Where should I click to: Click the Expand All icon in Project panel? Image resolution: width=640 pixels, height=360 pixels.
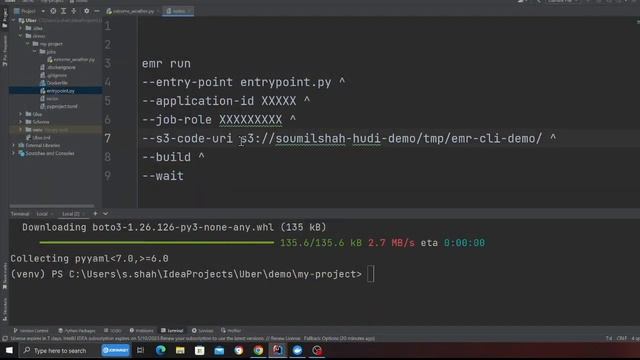click(x=64, y=11)
